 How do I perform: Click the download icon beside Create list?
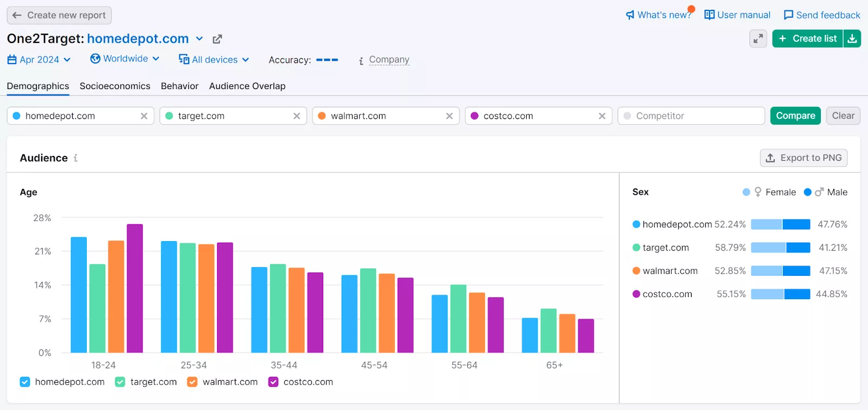click(852, 39)
